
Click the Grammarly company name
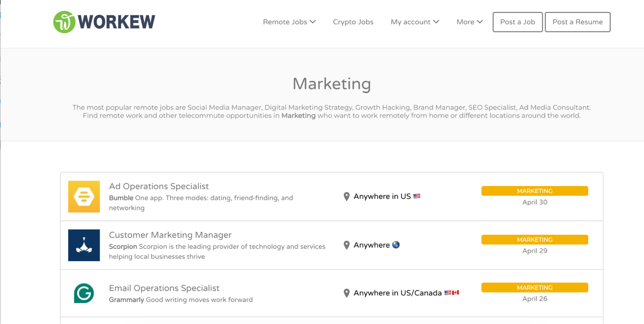[x=126, y=300]
